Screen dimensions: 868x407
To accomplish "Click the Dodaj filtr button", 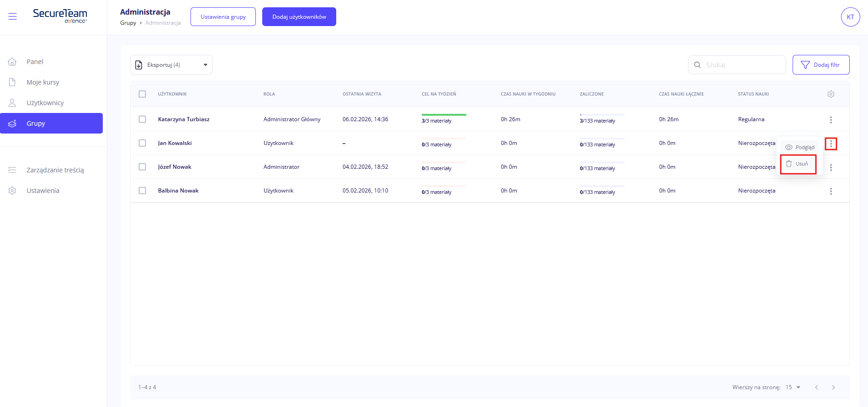I will pos(820,65).
